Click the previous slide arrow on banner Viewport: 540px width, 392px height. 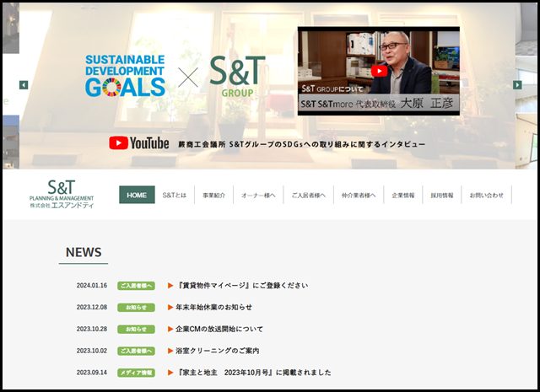click(x=24, y=85)
